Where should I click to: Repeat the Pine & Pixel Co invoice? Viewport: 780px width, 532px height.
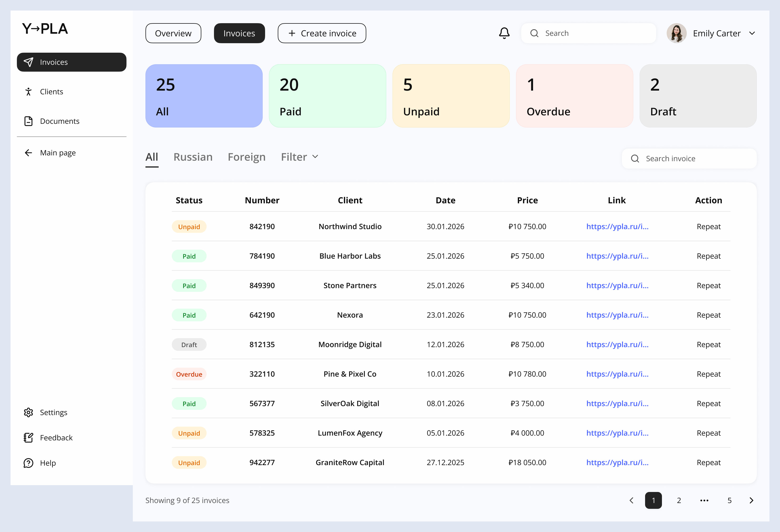pos(709,374)
